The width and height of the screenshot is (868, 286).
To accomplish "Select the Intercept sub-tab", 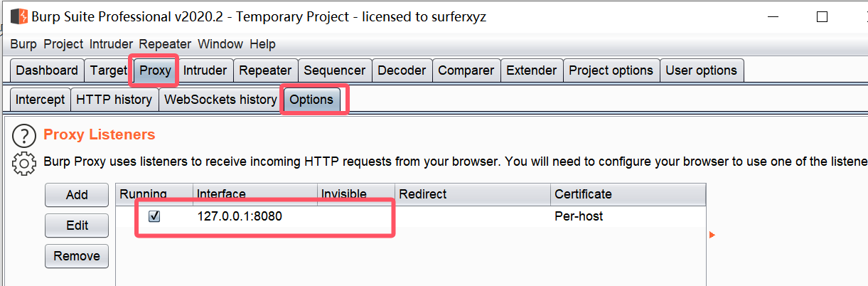I will [x=40, y=100].
